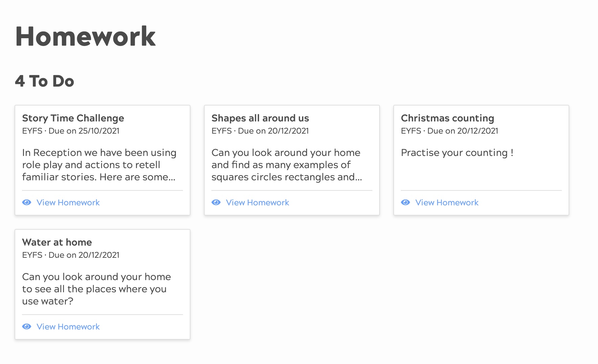Screen dimensions: 598x364
Task: Select the Christmas counting title
Action: coord(447,118)
